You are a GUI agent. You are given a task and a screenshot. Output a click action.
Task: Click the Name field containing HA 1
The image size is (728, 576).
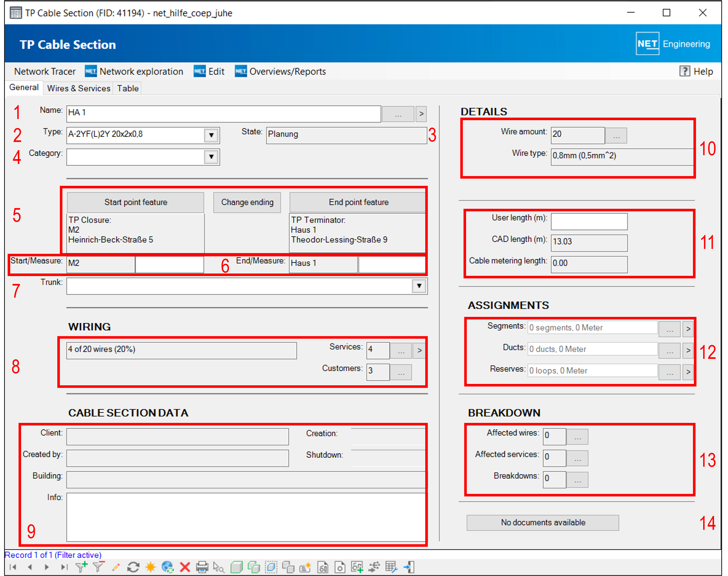pyautogui.click(x=224, y=114)
